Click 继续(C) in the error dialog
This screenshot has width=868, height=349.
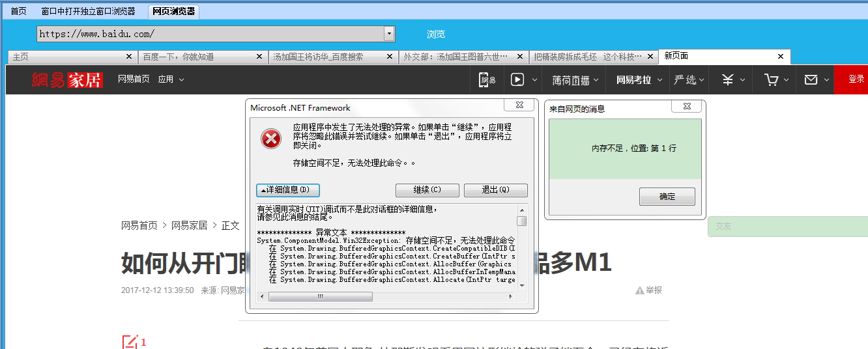click(427, 190)
